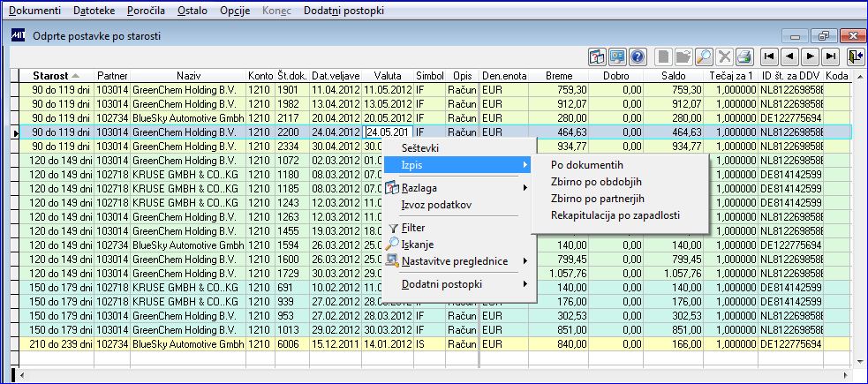Click the blue question mark help icon
This screenshot has height=384, width=868.
tap(638, 56)
